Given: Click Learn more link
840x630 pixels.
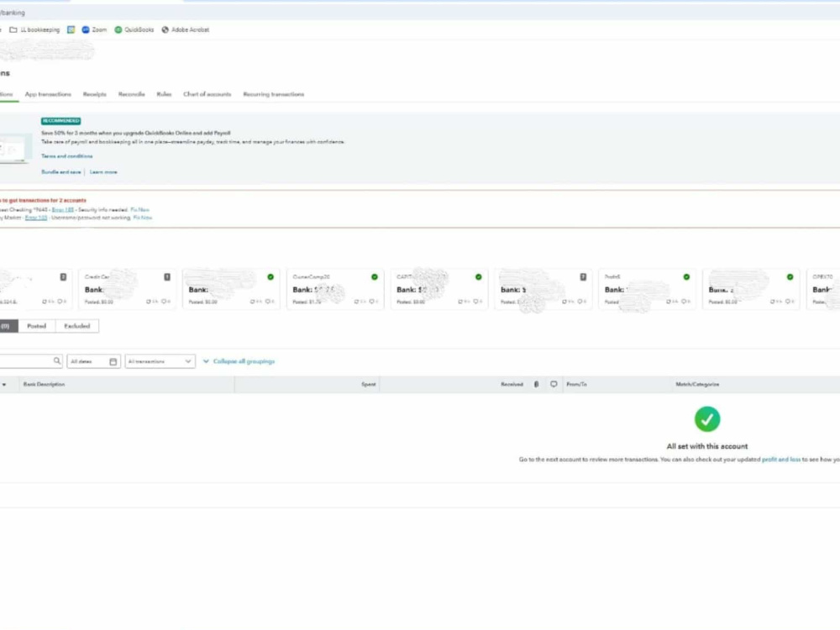Looking at the screenshot, I should tap(103, 172).
